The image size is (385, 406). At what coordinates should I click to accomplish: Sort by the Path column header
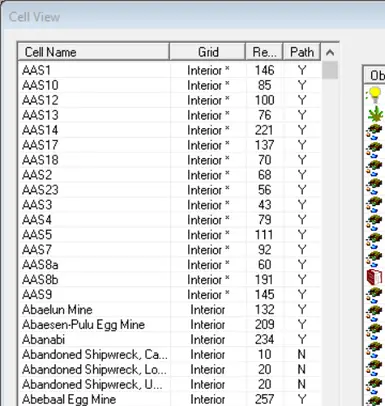(302, 52)
